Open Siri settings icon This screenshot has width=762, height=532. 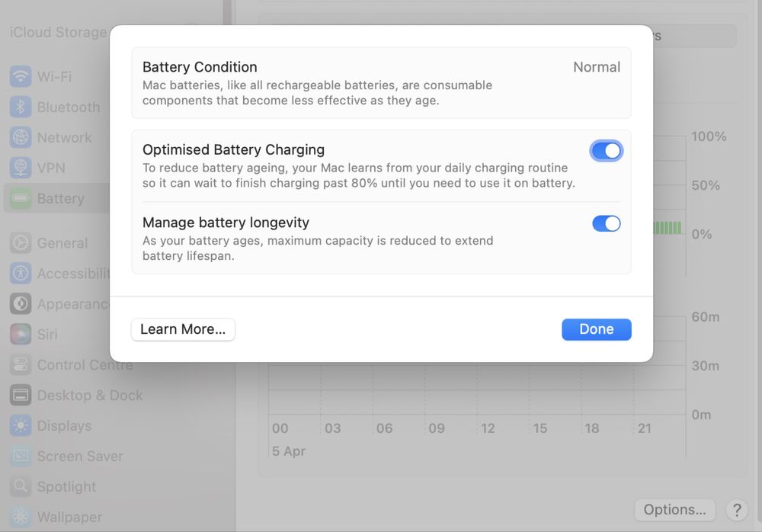(x=21, y=335)
